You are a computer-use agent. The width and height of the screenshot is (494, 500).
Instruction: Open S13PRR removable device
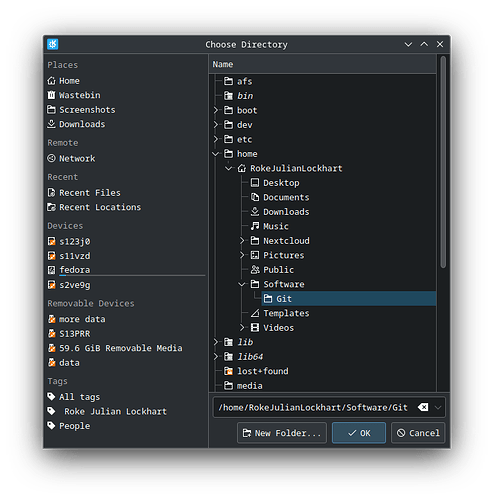coord(69,334)
